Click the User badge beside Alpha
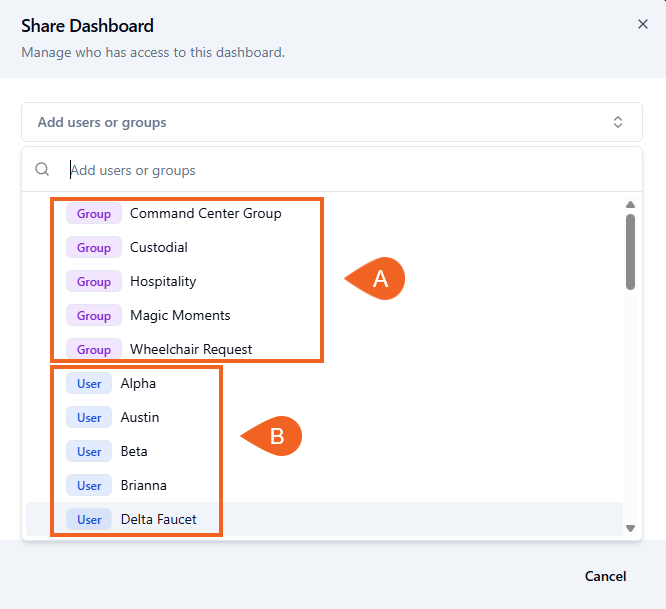The width and height of the screenshot is (666, 609). 89,383
